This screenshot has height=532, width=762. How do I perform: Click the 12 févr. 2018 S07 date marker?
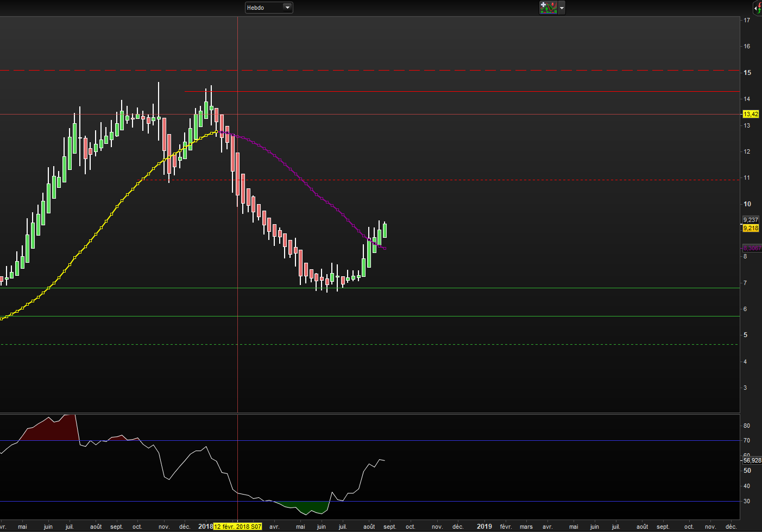[x=237, y=527]
